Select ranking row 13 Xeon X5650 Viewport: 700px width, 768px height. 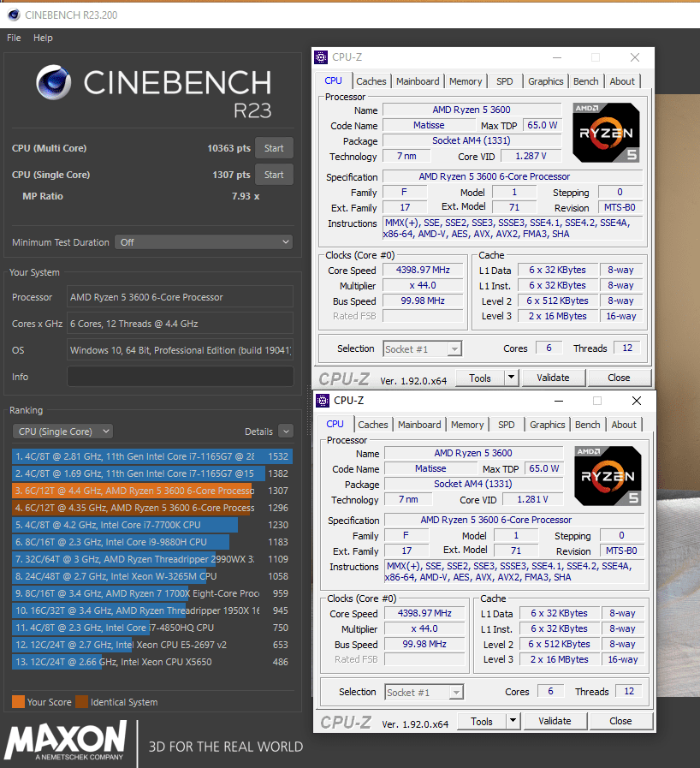tap(152, 662)
